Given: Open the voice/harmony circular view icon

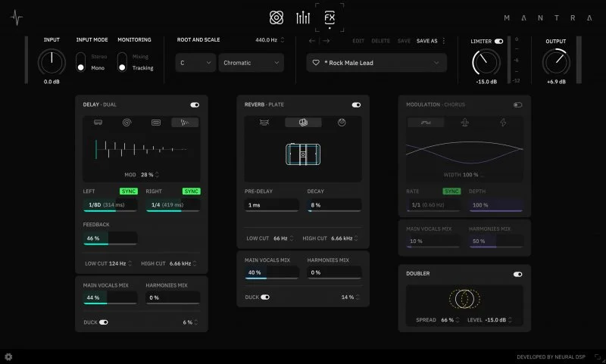Looking at the screenshot, I should [276, 17].
